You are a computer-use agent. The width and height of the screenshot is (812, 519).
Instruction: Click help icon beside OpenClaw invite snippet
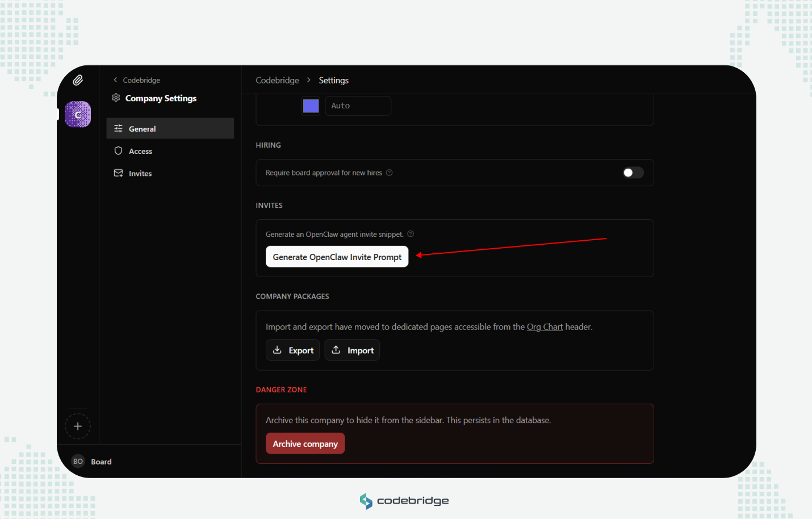click(411, 234)
